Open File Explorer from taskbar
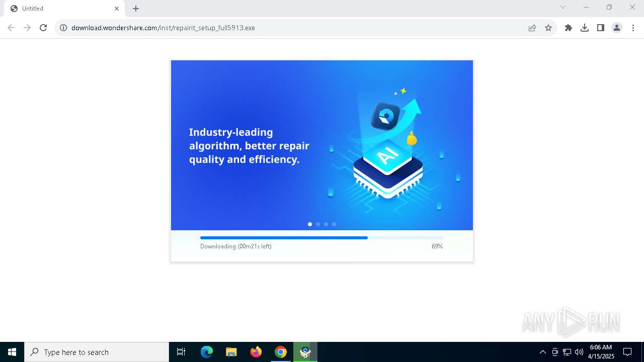 click(231, 352)
